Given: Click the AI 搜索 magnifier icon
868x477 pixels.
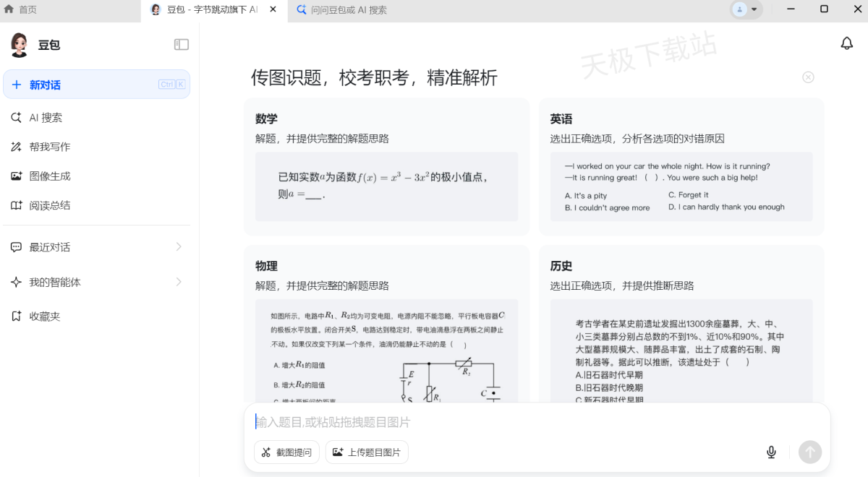Looking at the screenshot, I should point(16,118).
